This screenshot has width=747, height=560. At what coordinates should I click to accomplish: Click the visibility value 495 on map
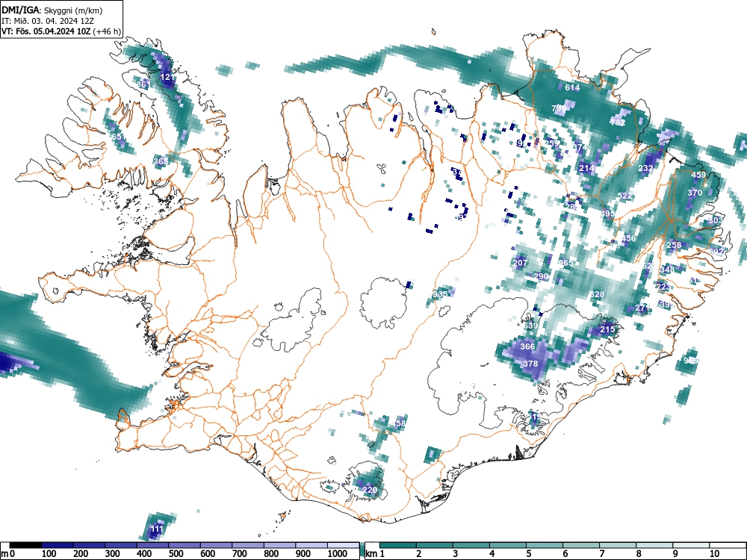click(x=607, y=214)
